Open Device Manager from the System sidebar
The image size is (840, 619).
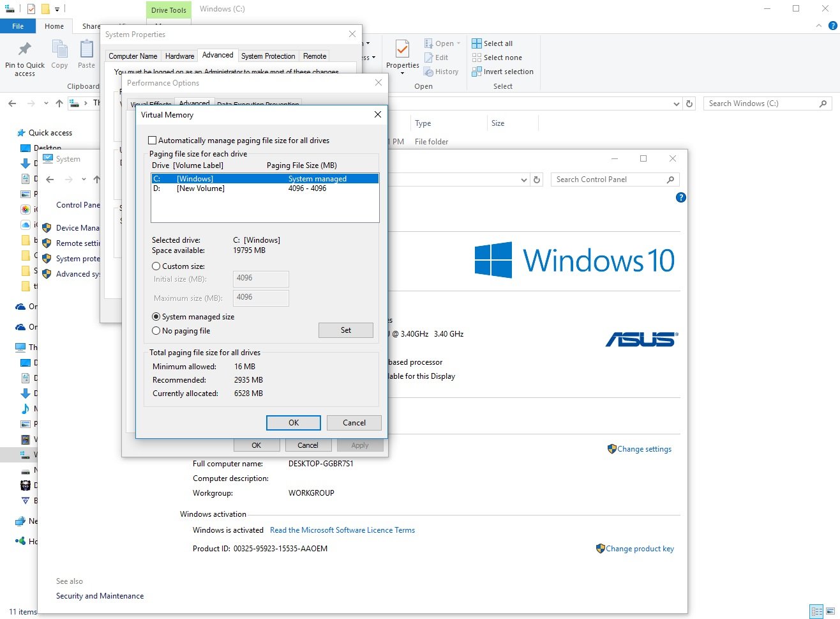[x=77, y=227]
